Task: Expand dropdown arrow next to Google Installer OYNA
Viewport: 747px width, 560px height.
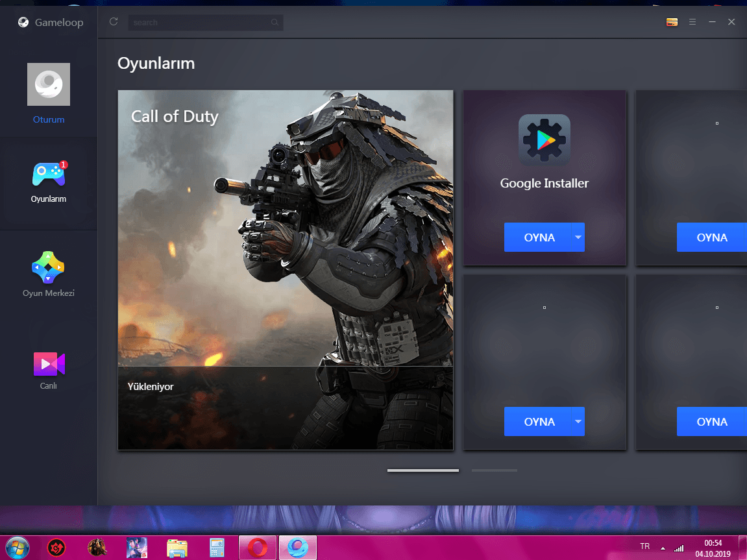Action: coord(578,237)
